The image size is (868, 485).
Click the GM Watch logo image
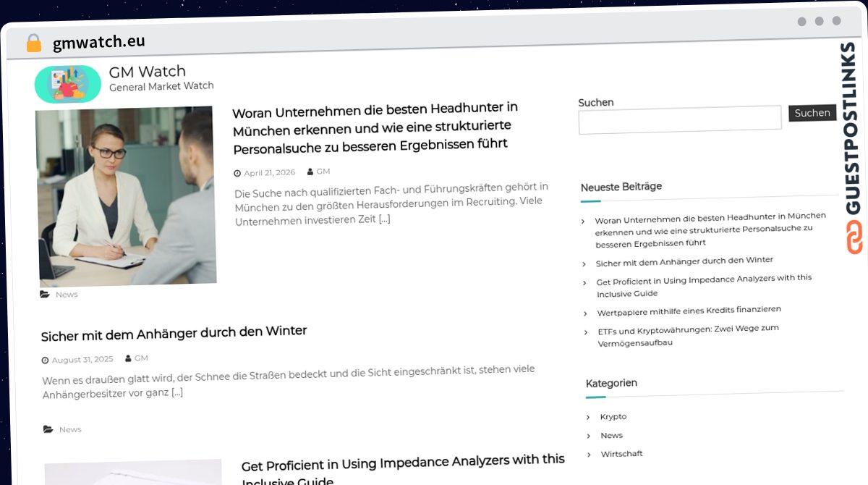coord(67,84)
